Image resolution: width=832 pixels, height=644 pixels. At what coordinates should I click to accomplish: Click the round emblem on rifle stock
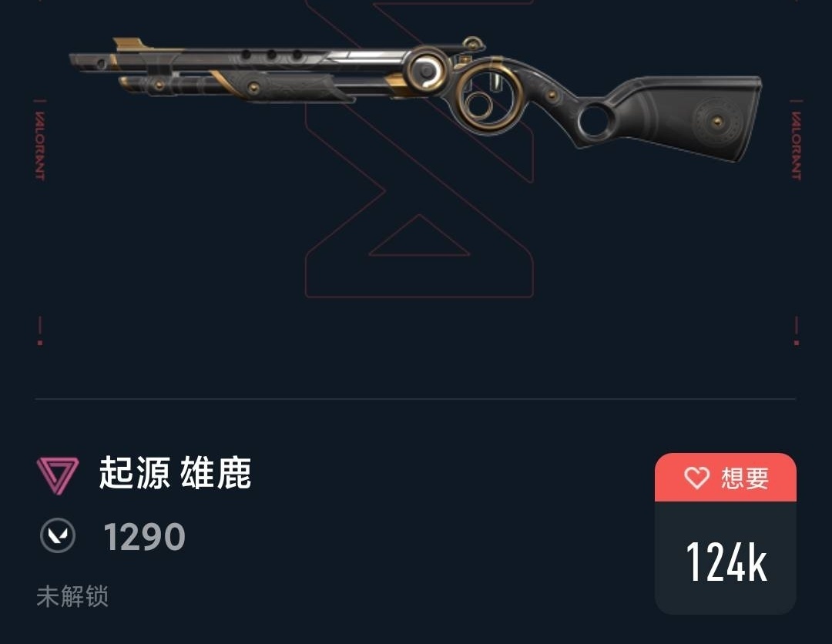pos(717,122)
